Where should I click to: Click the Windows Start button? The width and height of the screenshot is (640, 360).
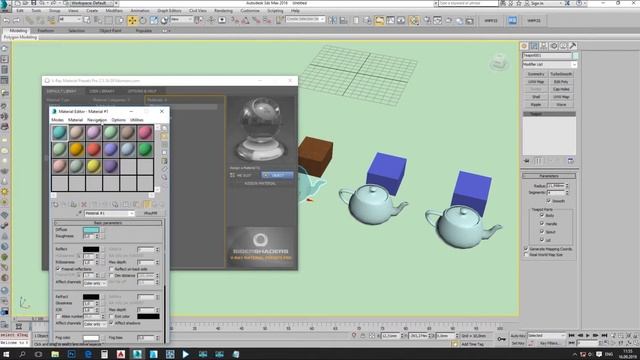6,354
